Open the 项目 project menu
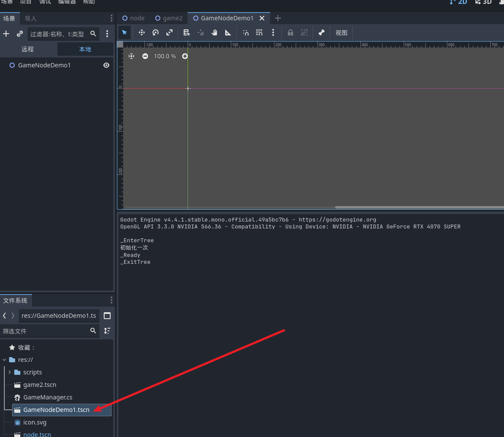Viewport: 504px width, 437px height. tap(26, 2)
